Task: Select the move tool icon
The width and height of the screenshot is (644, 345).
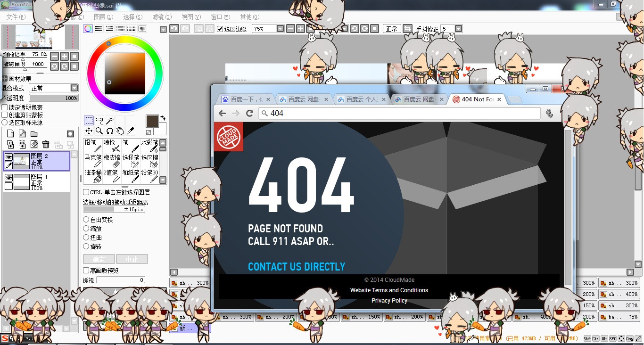Action: 89,131
